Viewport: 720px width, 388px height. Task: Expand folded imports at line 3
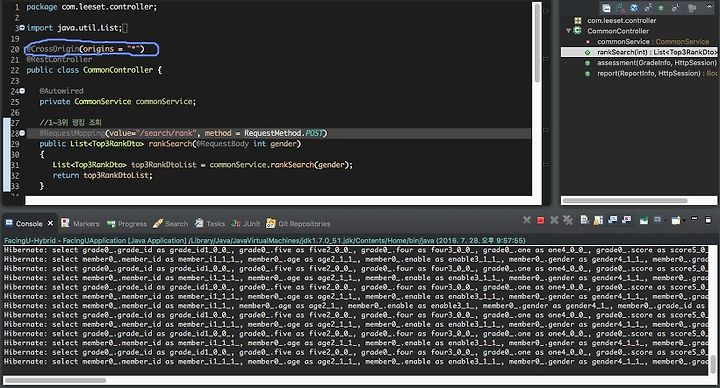[x=22, y=28]
